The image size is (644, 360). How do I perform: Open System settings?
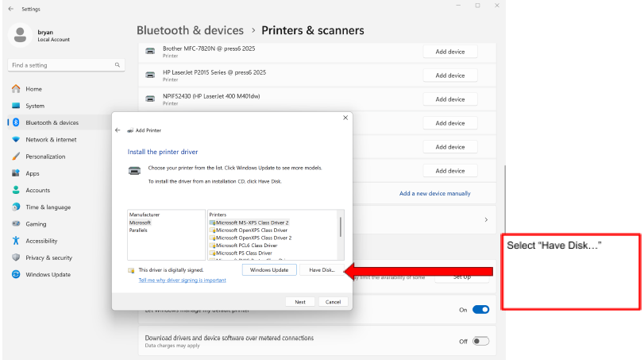[x=35, y=106]
